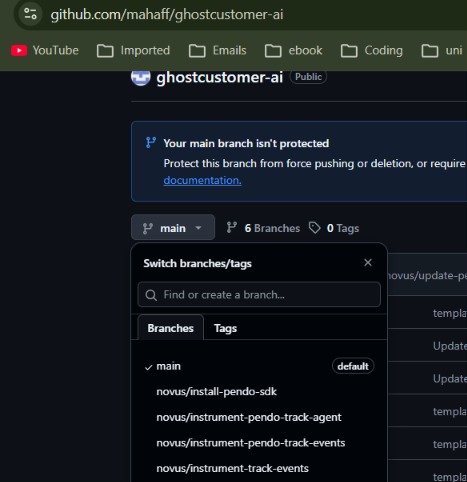Screen dimensions: 467x482
Task: Focus the Find or create a branch field
Action: (259, 295)
